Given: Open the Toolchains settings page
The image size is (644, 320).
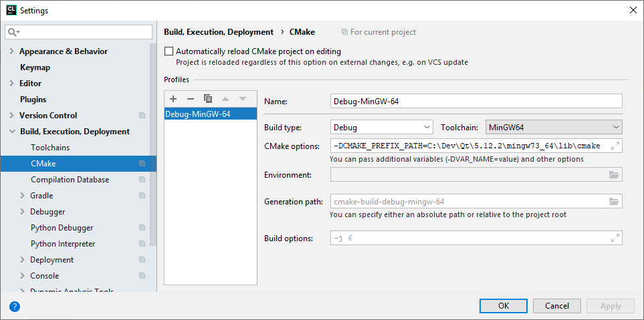Looking at the screenshot, I should click(x=50, y=148).
